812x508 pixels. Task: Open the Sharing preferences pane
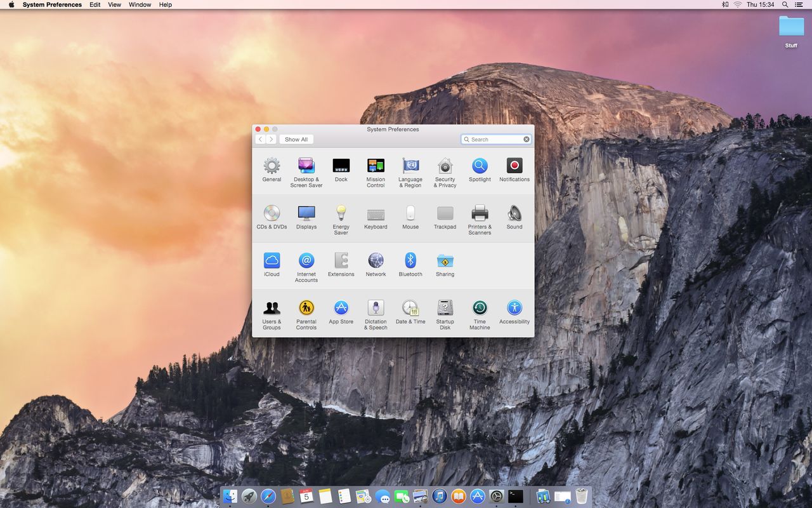point(445,265)
